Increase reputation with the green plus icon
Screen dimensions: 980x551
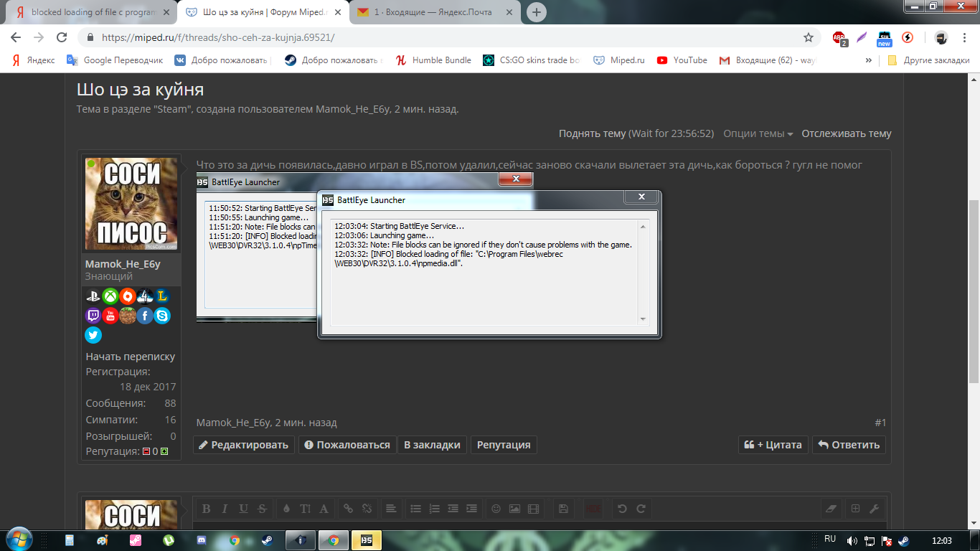164,452
